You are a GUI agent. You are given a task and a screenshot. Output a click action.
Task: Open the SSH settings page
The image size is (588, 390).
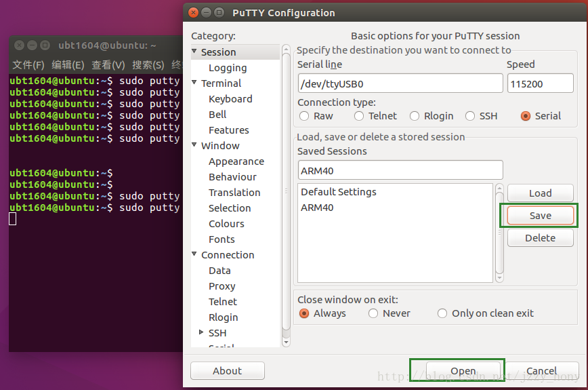click(x=217, y=333)
